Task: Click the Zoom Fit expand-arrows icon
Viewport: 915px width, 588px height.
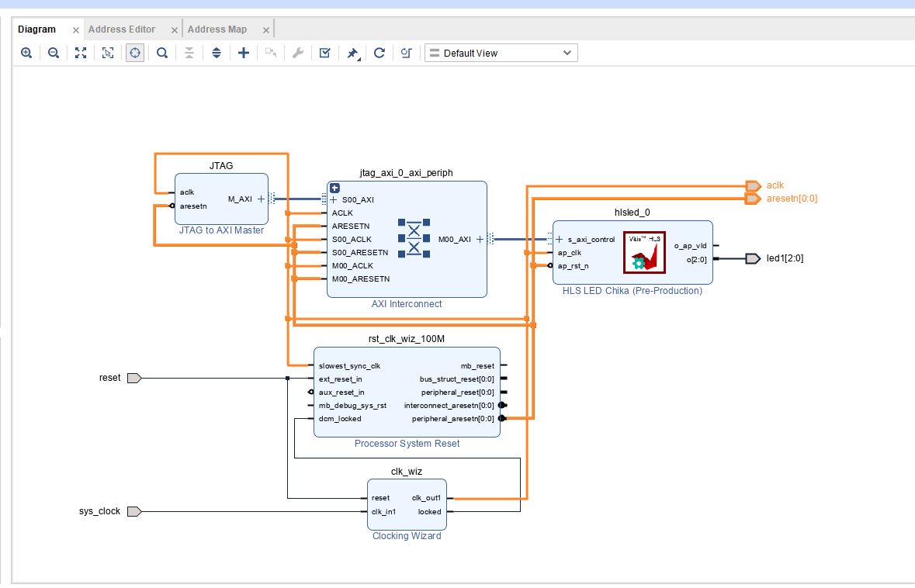Action: coord(81,53)
